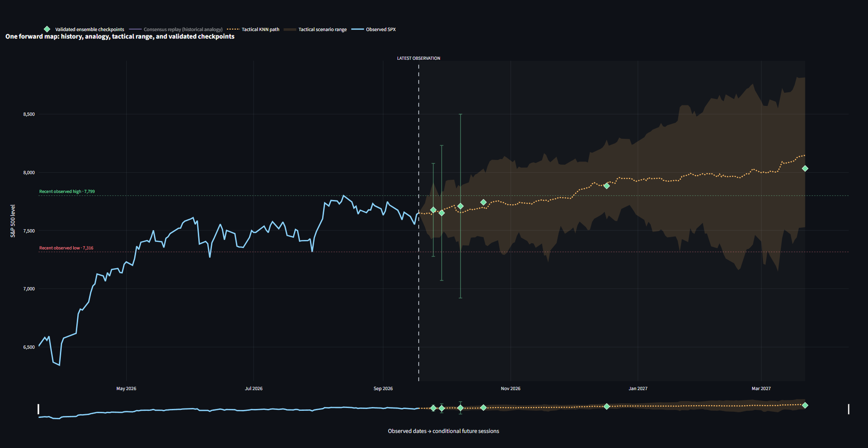Click the final checkpoint diamond near Mar 2027
This screenshot has height=448, width=868.
pos(805,168)
